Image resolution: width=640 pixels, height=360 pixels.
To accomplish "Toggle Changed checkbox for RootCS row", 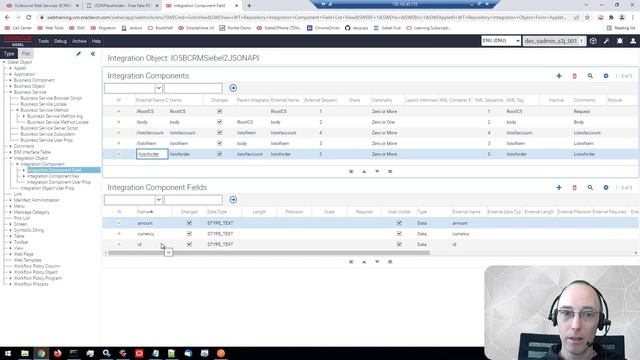I will tap(220, 111).
